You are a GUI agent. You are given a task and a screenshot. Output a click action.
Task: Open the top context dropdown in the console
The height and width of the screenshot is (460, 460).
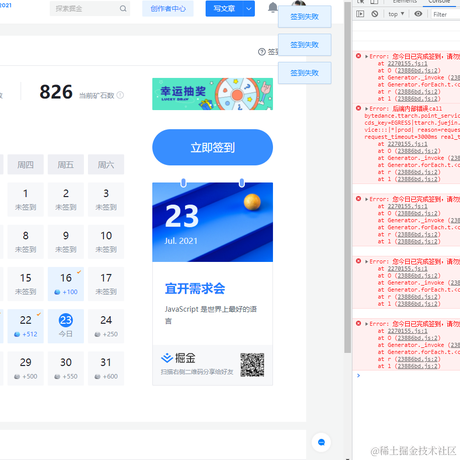click(x=396, y=14)
